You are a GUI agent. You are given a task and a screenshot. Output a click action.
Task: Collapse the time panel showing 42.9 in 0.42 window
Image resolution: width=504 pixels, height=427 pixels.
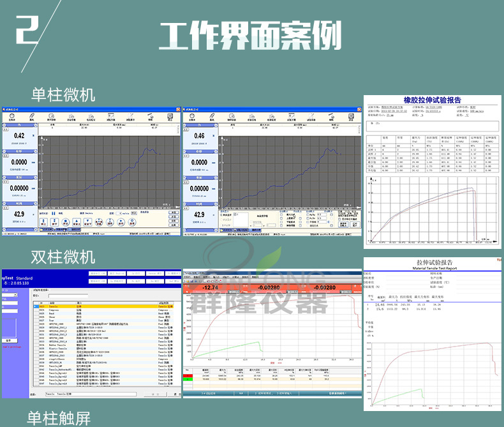coord(36,204)
